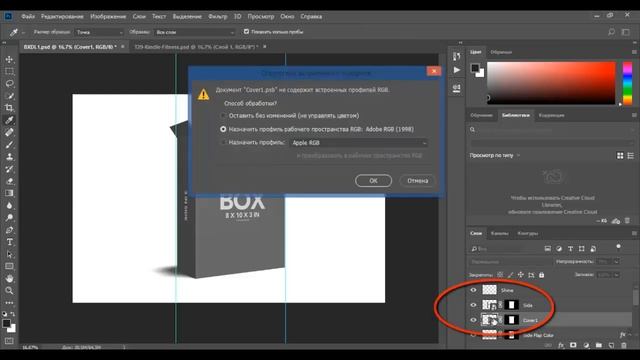Open the History panel icon
The width and height of the screenshot is (640, 360).
457,56
